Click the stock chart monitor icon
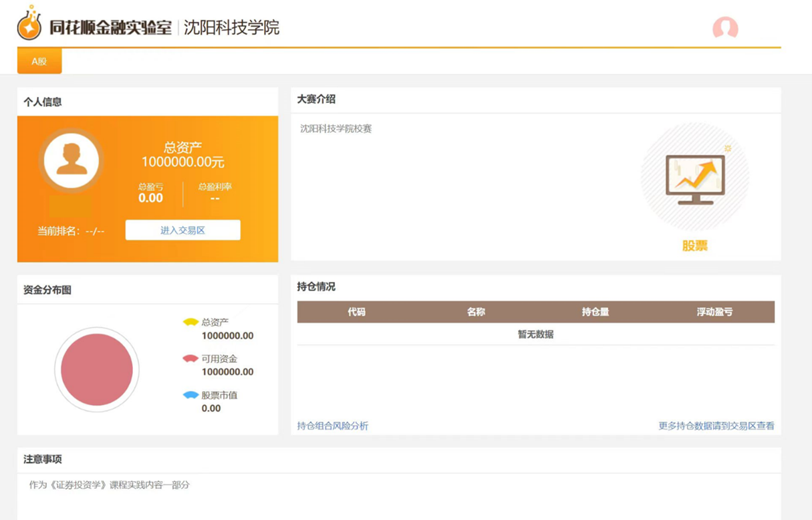The image size is (812, 520). pyautogui.click(x=695, y=178)
